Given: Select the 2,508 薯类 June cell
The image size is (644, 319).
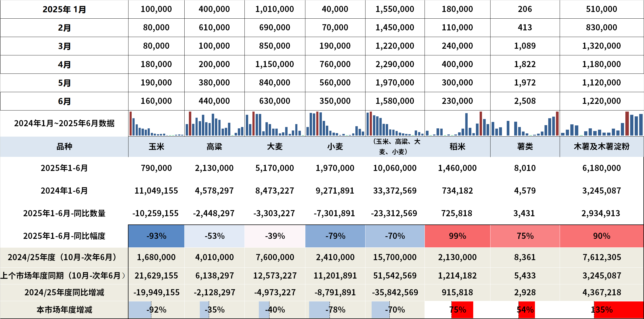Looking at the screenshot, I should click(525, 101).
